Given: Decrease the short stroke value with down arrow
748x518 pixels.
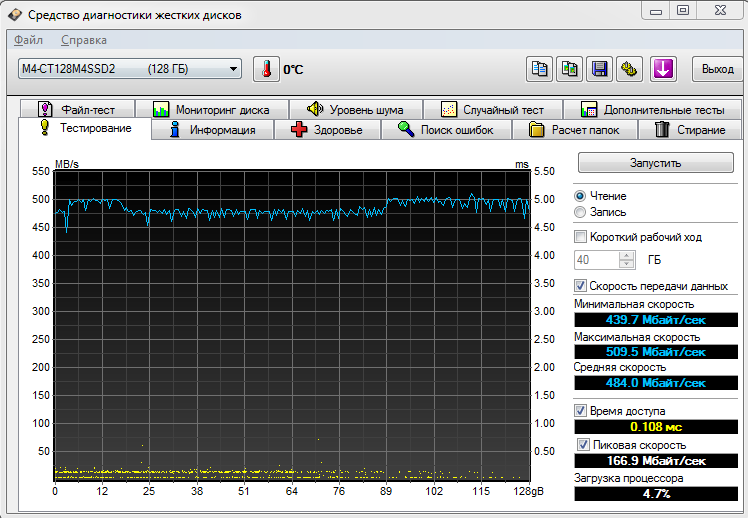Looking at the screenshot, I should click(626, 264).
